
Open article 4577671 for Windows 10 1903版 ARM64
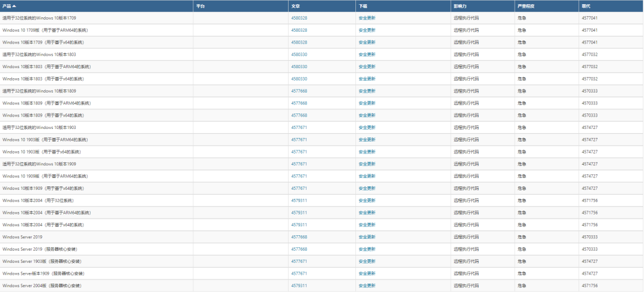pos(299,139)
